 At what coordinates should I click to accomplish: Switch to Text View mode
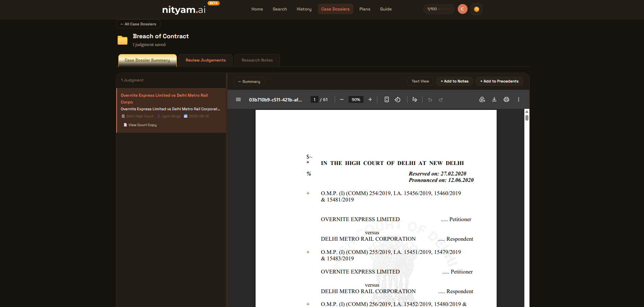[420, 81]
